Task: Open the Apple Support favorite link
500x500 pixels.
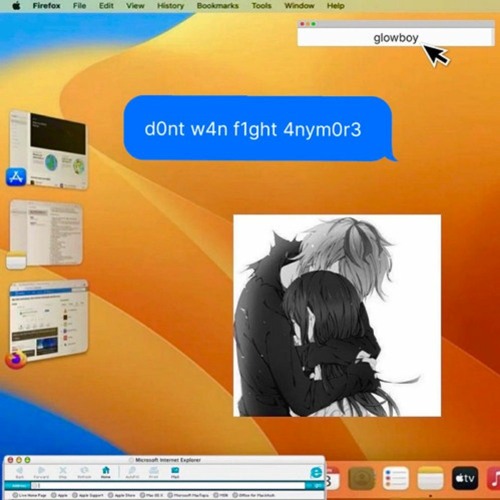Action: click(x=88, y=495)
